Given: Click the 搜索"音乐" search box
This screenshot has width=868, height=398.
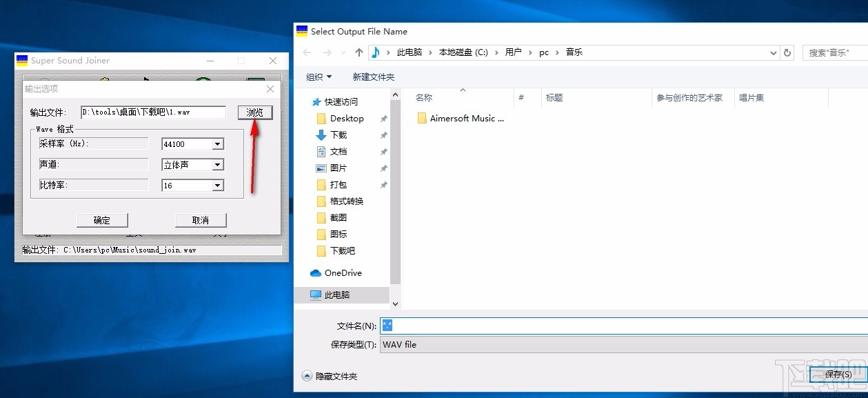Looking at the screenshot, I should coord(835,52).
